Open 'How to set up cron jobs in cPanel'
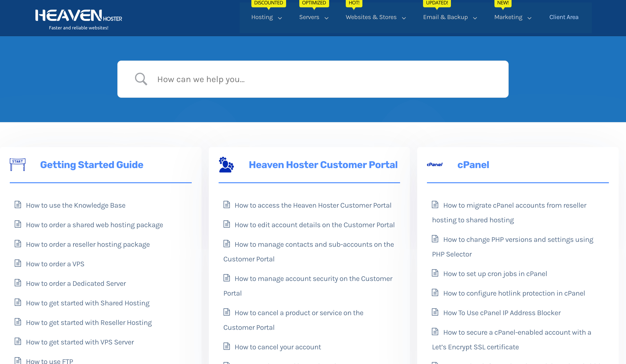 [x=495, y=274]
